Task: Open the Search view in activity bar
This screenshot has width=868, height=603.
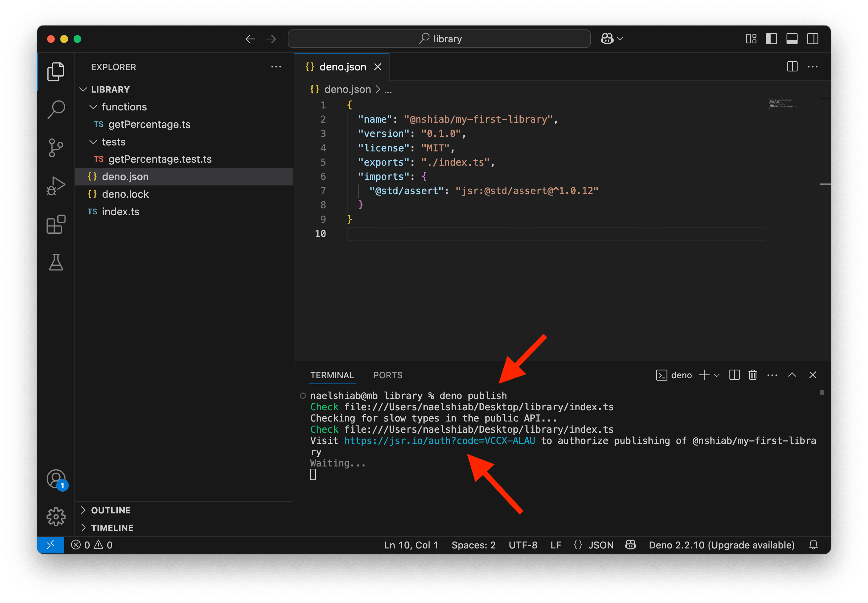Action: click(x=56, y=109)
